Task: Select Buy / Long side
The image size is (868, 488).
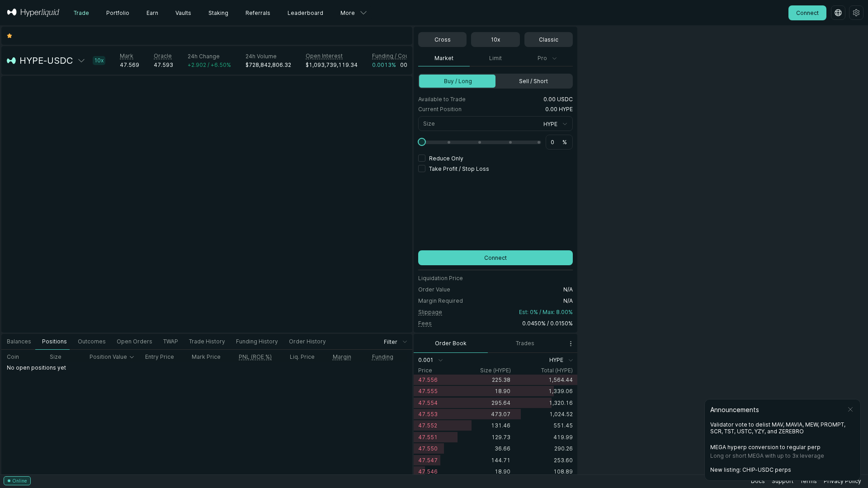Action: click(x=457, y=81)
